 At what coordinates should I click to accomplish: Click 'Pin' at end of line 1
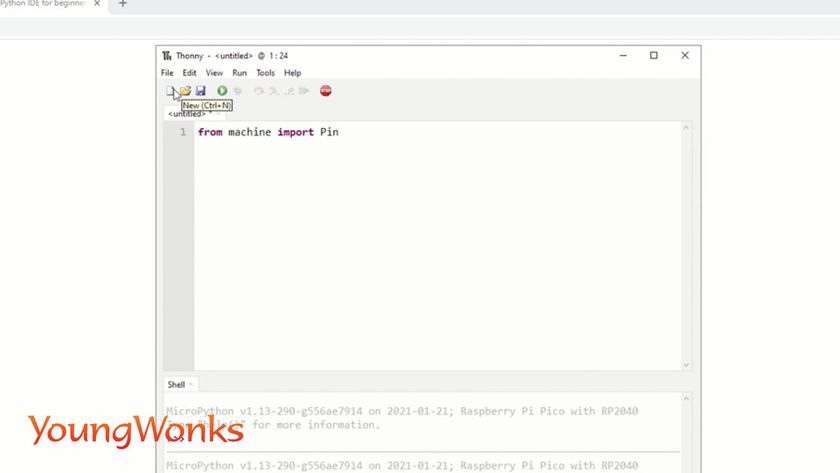(329, 132)
